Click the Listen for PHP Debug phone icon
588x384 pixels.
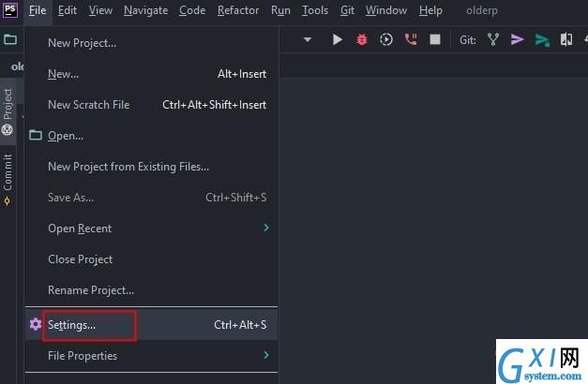click(411, 39)
